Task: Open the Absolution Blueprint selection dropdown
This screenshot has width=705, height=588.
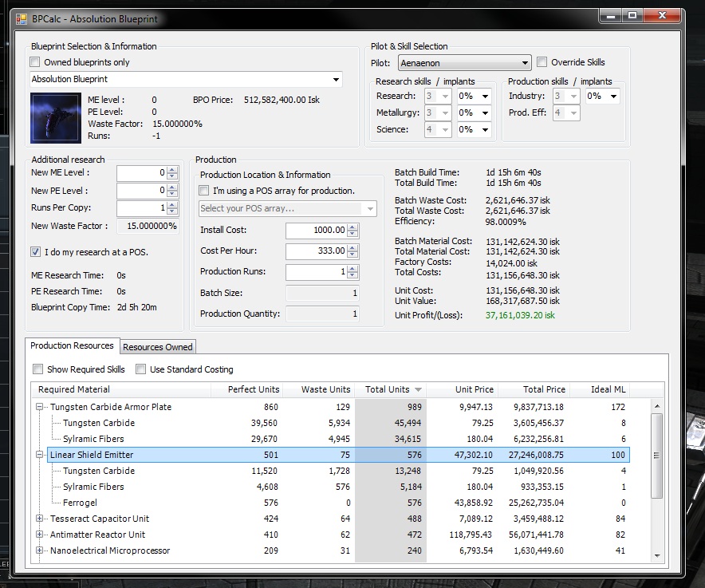Action: [x=337, y=80]
